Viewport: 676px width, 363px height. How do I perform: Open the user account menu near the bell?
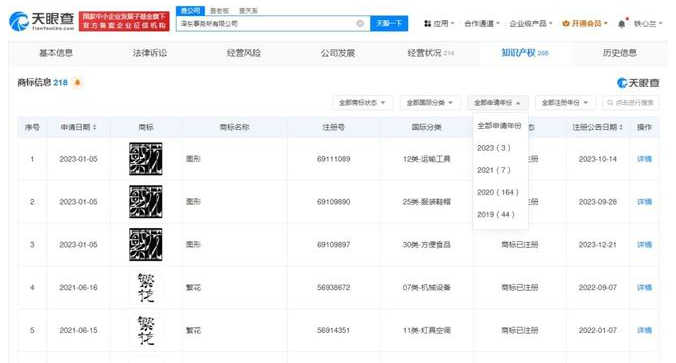[648, 24]
